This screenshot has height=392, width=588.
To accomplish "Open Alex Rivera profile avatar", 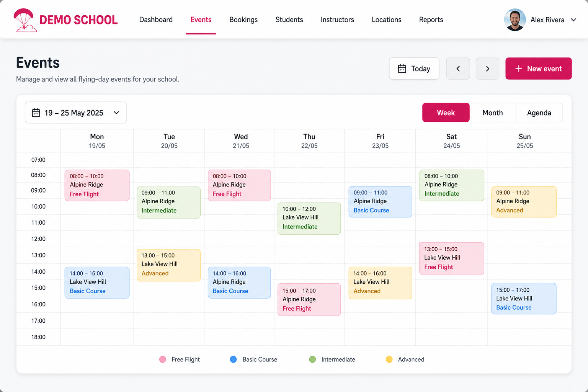I will point(515,20).
